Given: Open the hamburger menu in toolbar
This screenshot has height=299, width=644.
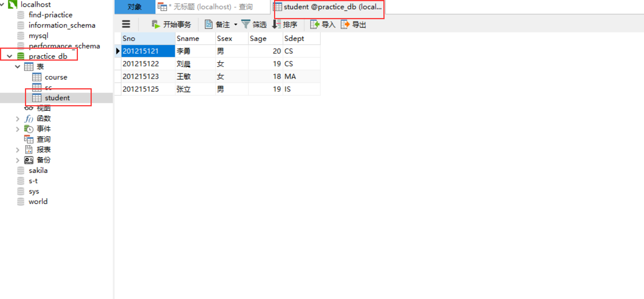Looking at the screenshot, I should tap(126, 24).
